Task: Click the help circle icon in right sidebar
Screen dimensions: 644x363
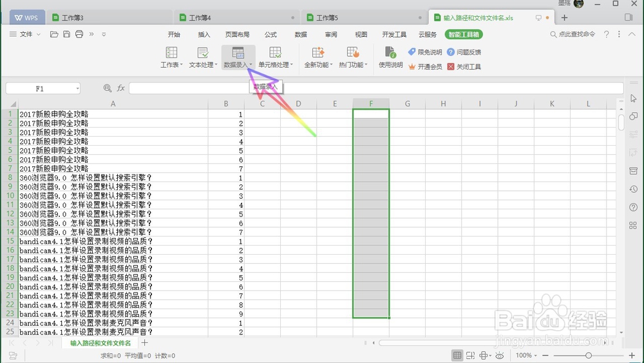Action: (x=633, y=207)
